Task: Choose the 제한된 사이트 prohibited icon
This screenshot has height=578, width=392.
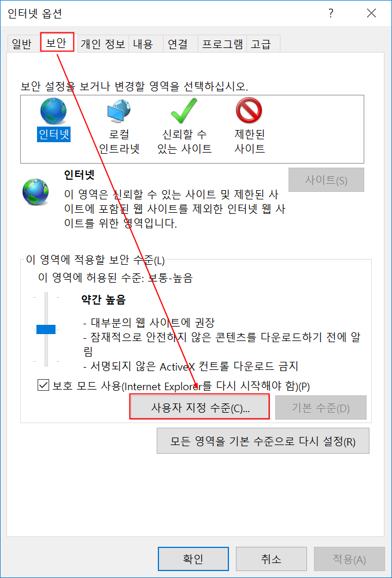Action: pyautogui.click(x=249, y=112)
